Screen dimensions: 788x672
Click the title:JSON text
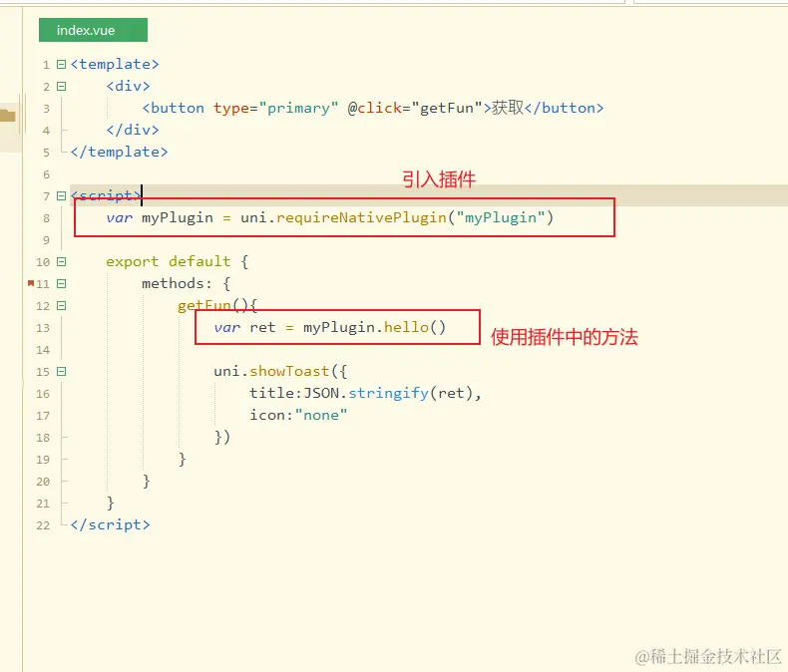pos(294,393)
